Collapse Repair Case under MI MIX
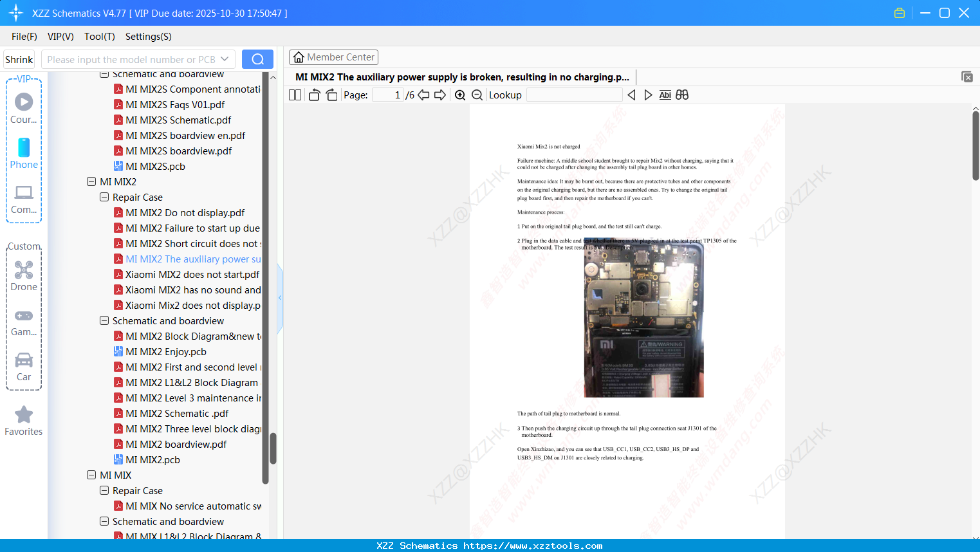The height and width of the screenshot is (552, 980). pyautogui.click(x=104, y=491)
